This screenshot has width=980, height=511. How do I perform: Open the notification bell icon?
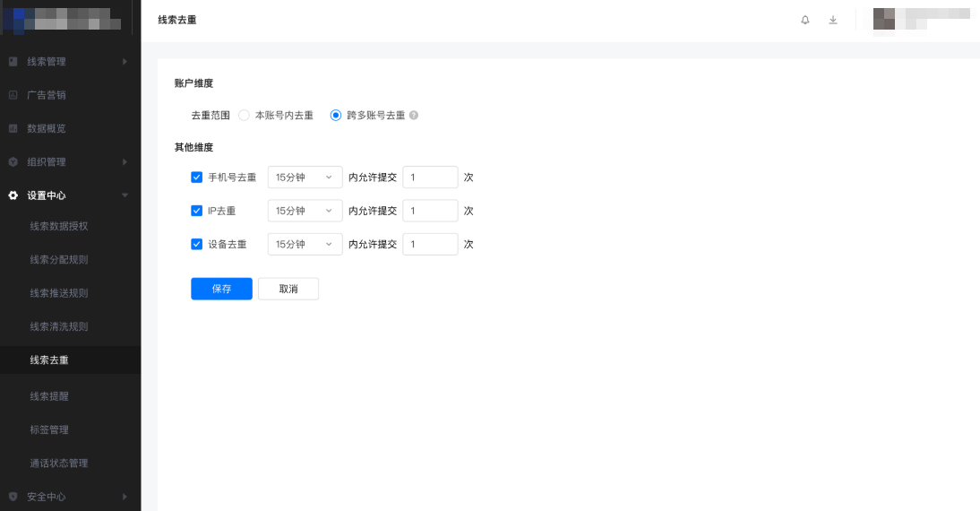[x=805, y=20]
